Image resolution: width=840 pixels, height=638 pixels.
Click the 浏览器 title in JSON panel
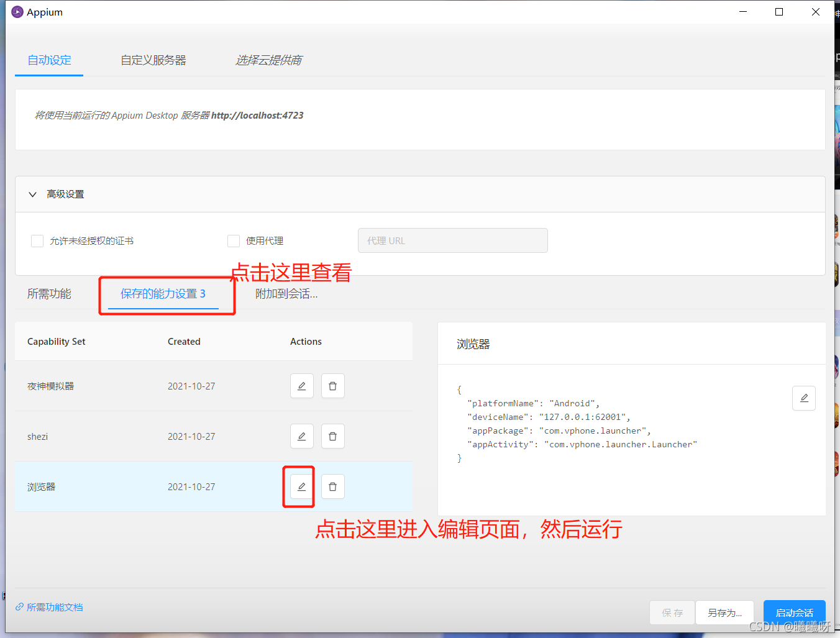[473, 344]
